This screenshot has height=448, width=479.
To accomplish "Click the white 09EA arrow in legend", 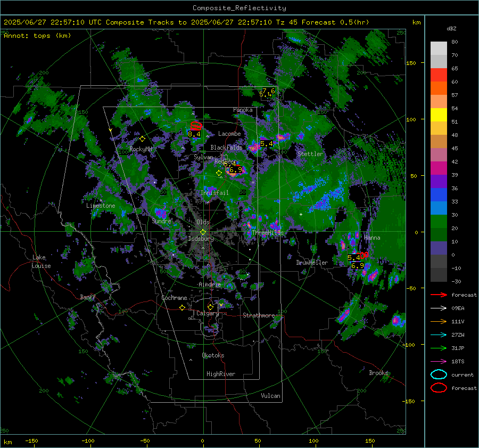I will [x=439, y=308].
